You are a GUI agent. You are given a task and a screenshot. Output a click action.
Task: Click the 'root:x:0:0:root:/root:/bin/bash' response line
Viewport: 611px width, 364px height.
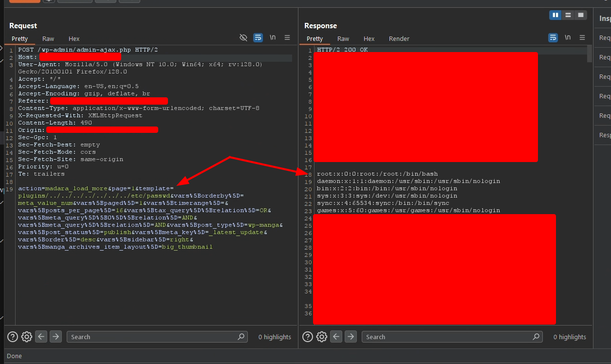click(x=377, y=174)
